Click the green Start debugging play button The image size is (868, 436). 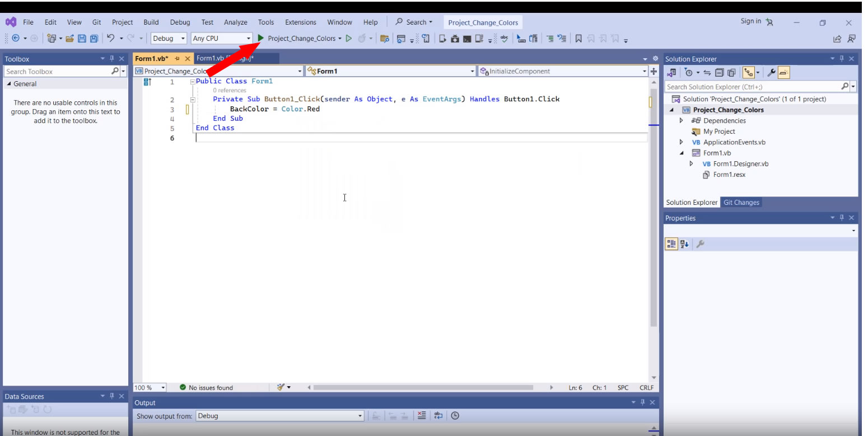[x=261, y=38]
